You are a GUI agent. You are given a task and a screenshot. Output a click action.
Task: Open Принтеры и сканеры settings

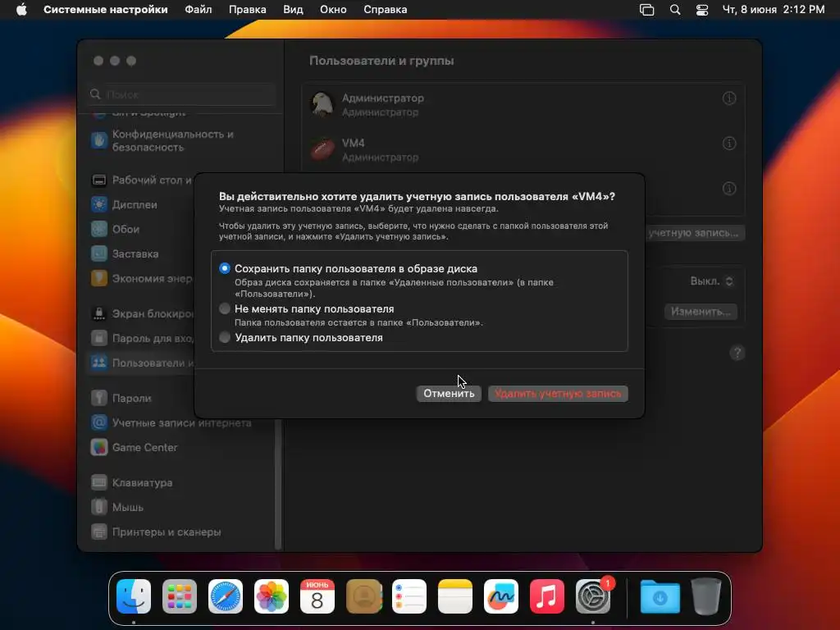(182, 532)
